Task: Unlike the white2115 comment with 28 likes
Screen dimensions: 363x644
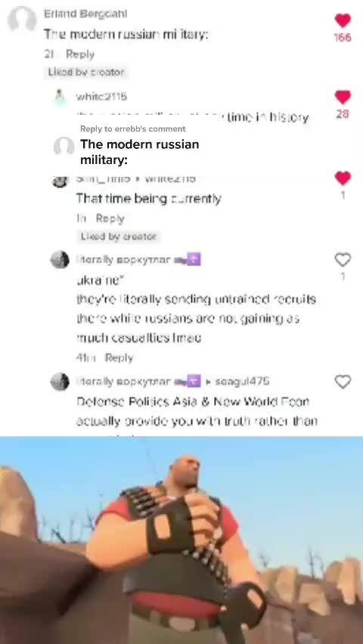Action: (343, 98)
